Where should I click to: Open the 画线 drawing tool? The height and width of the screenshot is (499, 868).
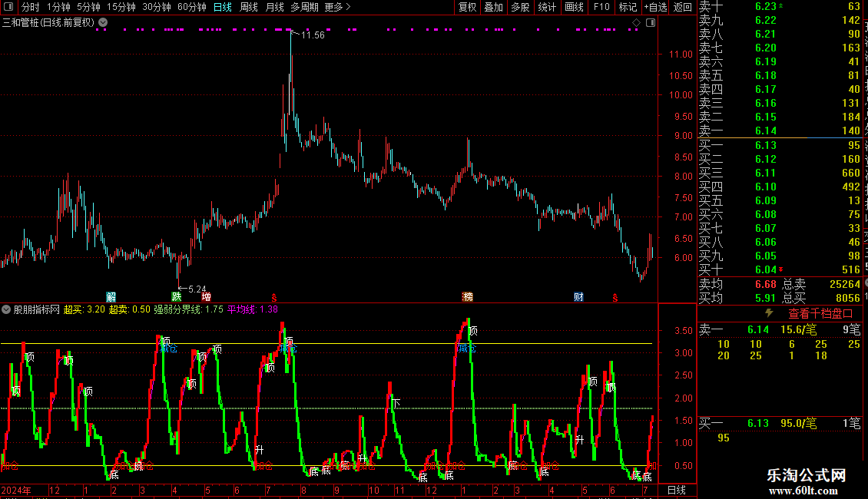pyautogui.click(x=574, y=7)
